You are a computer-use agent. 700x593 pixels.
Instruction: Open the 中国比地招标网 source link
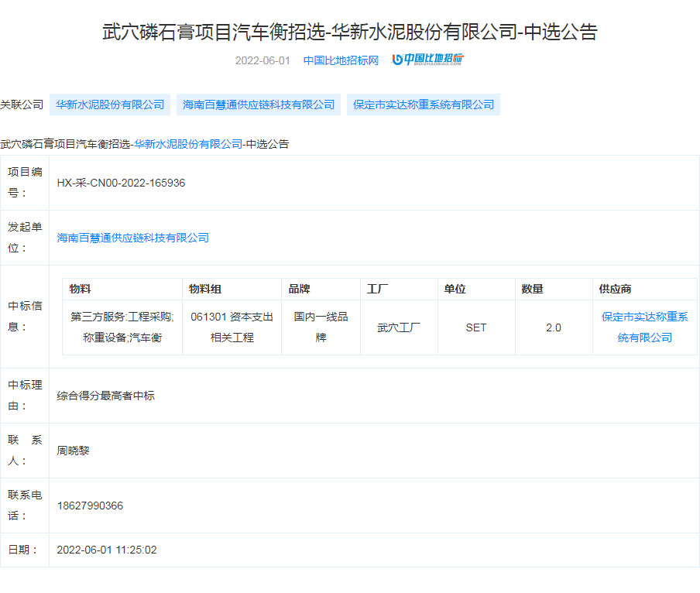click(341, 60)
